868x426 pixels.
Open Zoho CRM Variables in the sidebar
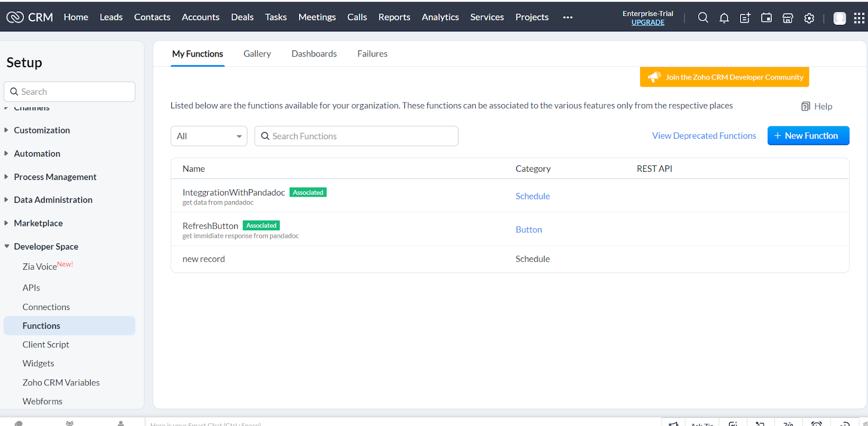61,383
